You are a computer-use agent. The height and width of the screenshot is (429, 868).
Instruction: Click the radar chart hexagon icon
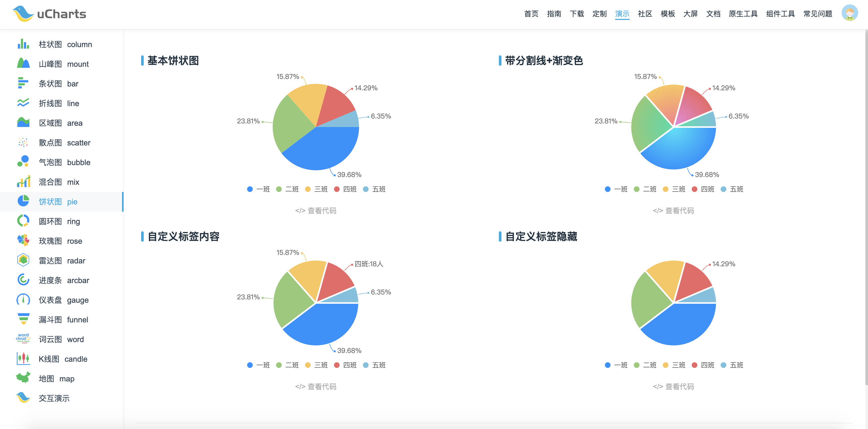click(23, 260)
